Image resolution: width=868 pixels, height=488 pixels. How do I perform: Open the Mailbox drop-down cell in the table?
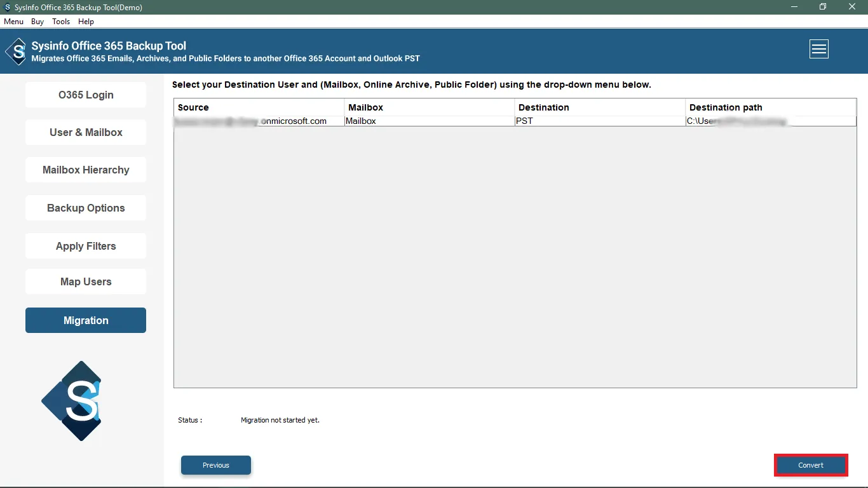[x=430, y=121]
